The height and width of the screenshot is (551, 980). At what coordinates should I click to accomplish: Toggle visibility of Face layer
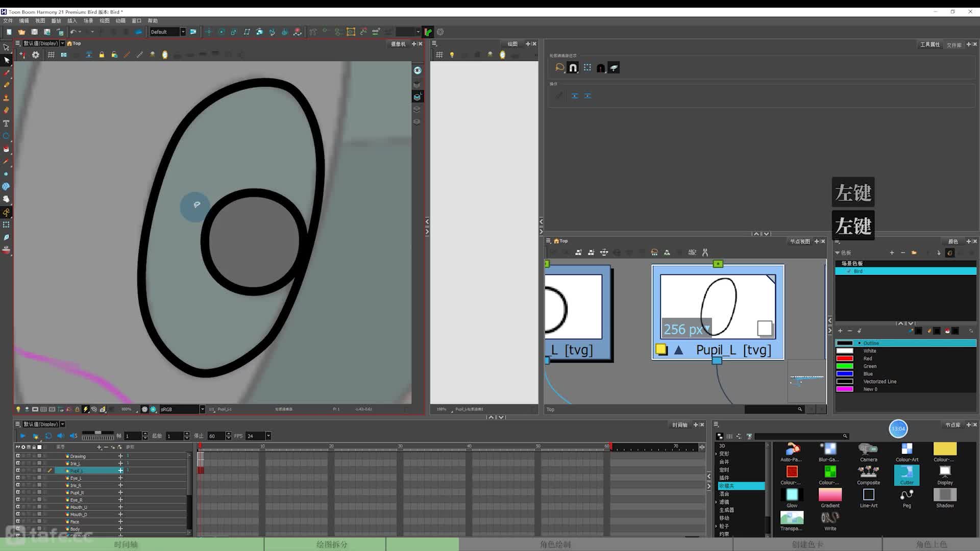tap(18, 521)
